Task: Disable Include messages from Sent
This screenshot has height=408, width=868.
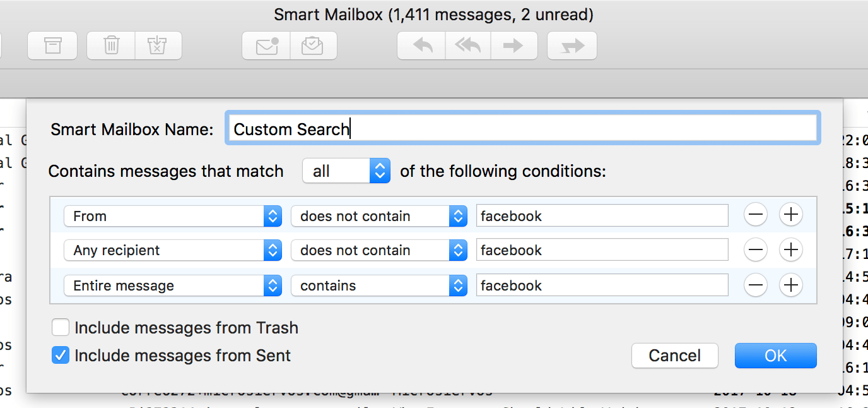Action: click(61, 354)
